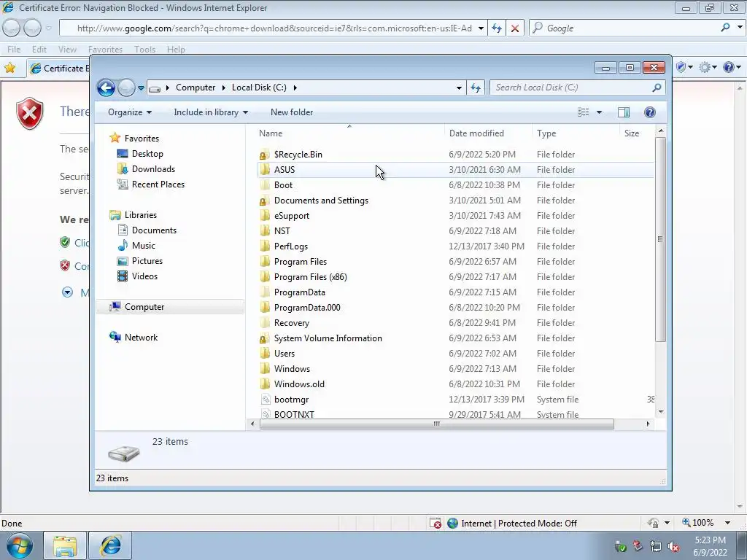Image resolution: width=747 pixels, height=560 pixels.
Task: Click the bootmgr system file icon
Action: 266,400
